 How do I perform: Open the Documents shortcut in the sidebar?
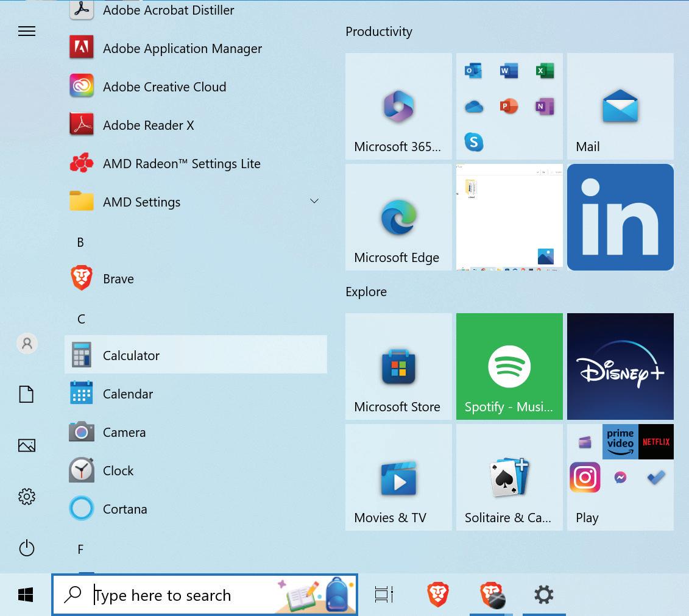[x=26, y=394]
